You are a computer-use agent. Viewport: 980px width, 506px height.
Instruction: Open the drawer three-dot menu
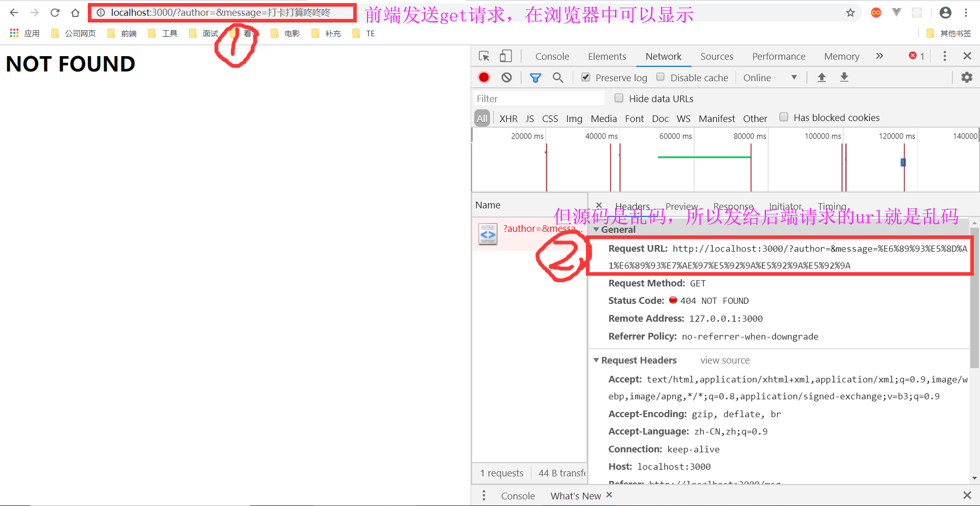pos(484,495)
